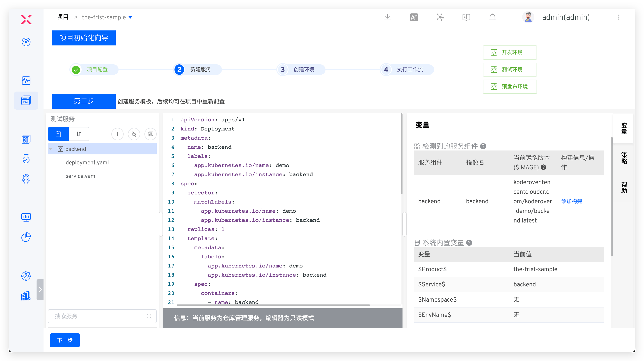This screenshot has height=361, width=644.
Task: Switch to the 策略 side tab
Action: click(x=624, y=158)
